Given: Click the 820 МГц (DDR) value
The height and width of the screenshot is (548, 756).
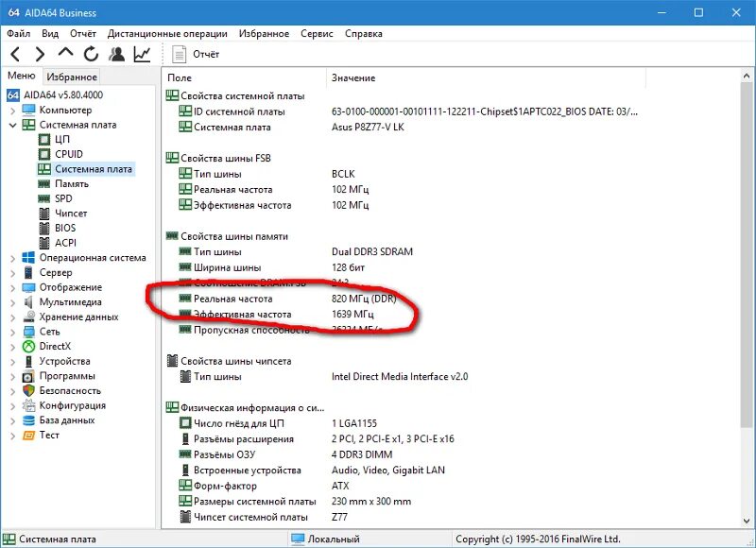Looking at the screenshot, I should tap(364, 299).
